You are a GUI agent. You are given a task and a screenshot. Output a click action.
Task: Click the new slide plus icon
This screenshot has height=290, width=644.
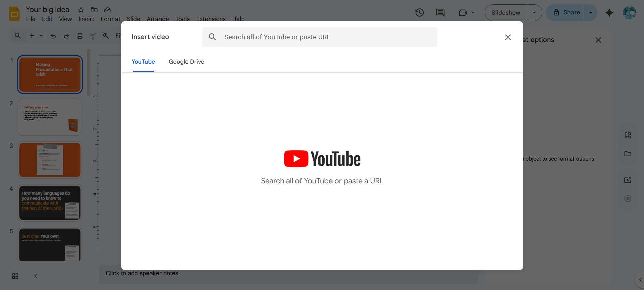[32, 36]
